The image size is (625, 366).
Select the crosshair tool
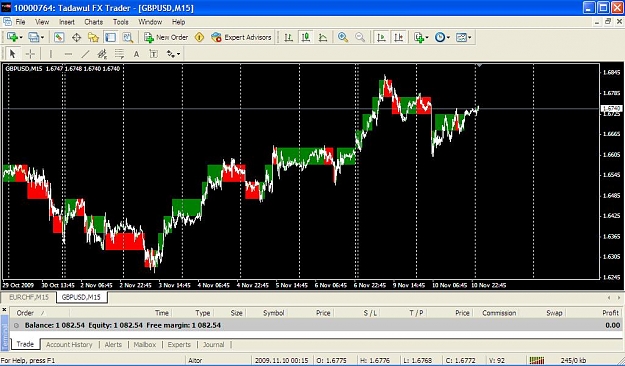pos(30,54)
